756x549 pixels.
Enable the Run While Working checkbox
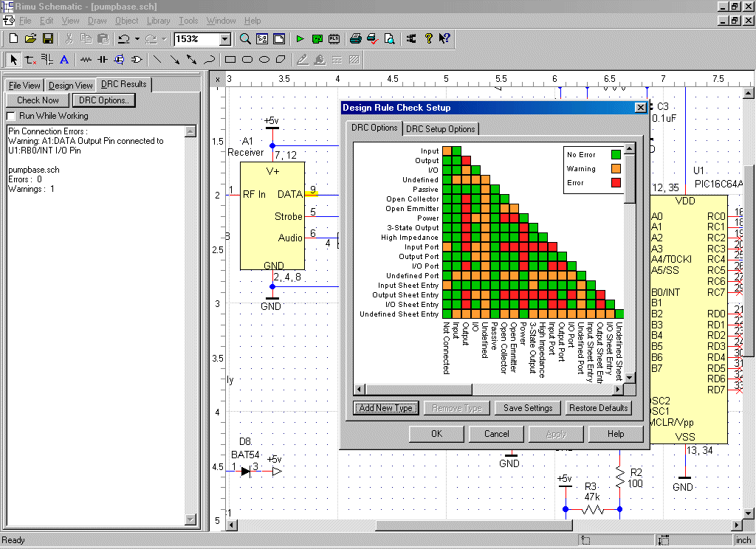coord(10,116)
